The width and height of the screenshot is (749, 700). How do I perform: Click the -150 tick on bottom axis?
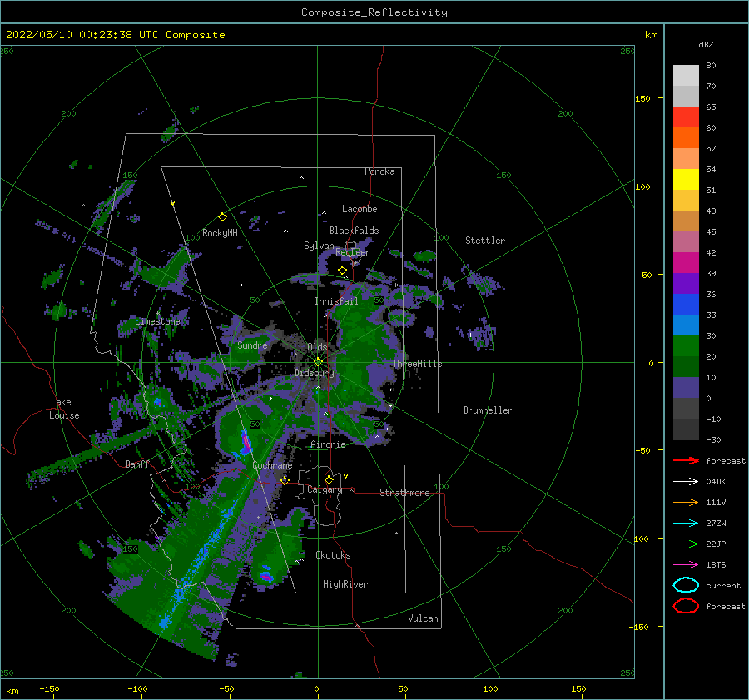pyautogui.click(x=49, y=688)
